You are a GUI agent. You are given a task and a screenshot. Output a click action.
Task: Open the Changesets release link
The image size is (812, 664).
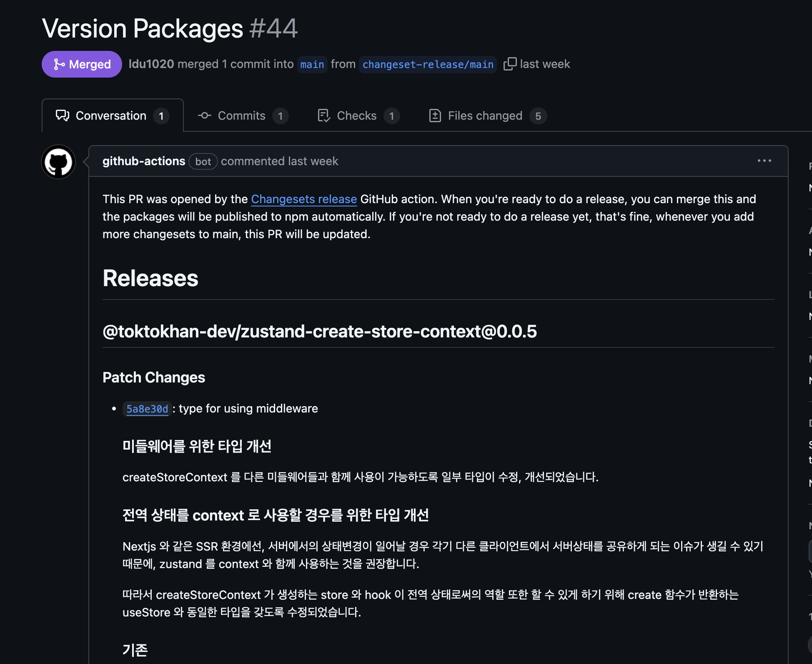303,199
